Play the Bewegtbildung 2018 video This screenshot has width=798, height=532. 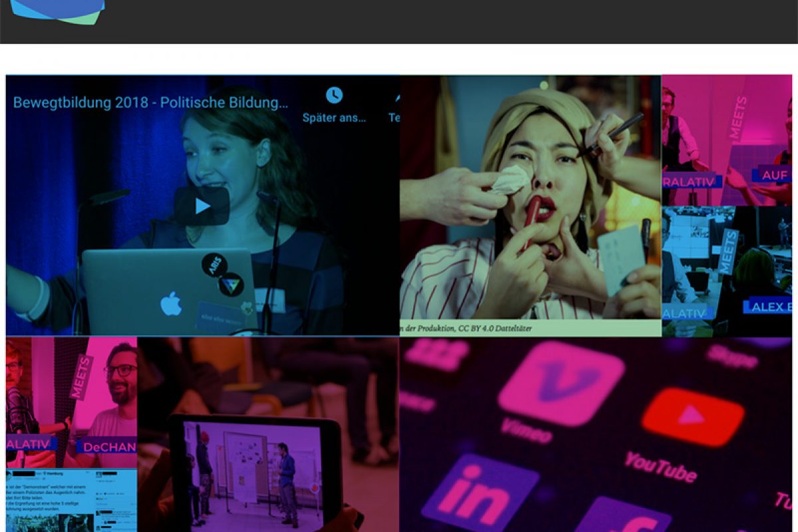pyautogui.click(x=202, y=206)
